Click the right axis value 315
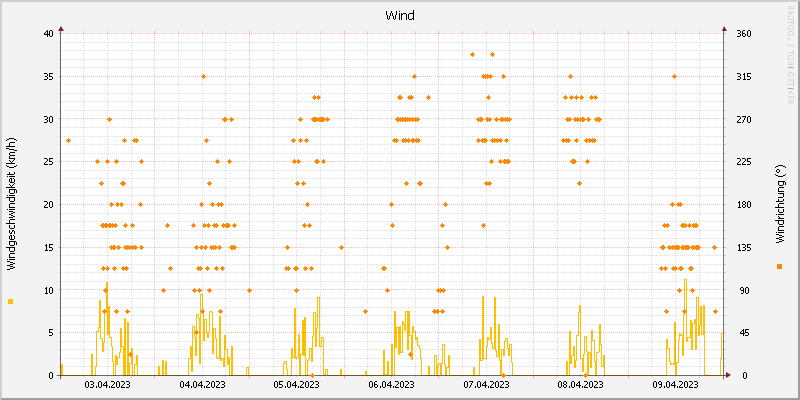The width and height of the screenshot is (800, 400). [x=744, y=77]
